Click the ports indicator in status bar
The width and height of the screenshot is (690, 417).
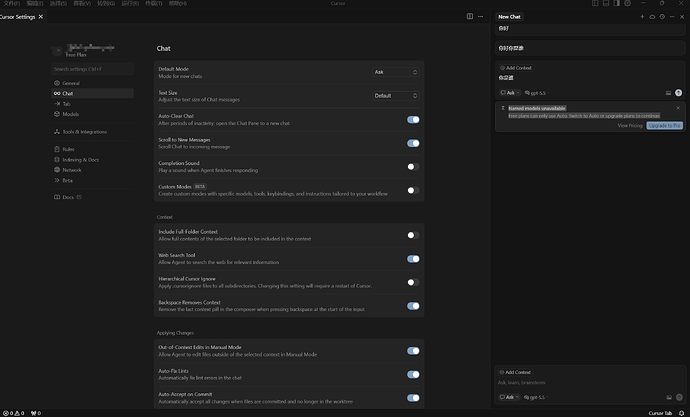[x=36, y=413]
